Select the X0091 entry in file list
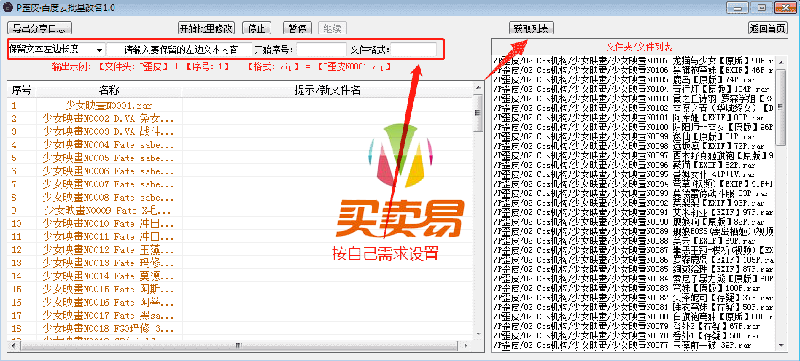800x361 pixels. tap(633, 213)
